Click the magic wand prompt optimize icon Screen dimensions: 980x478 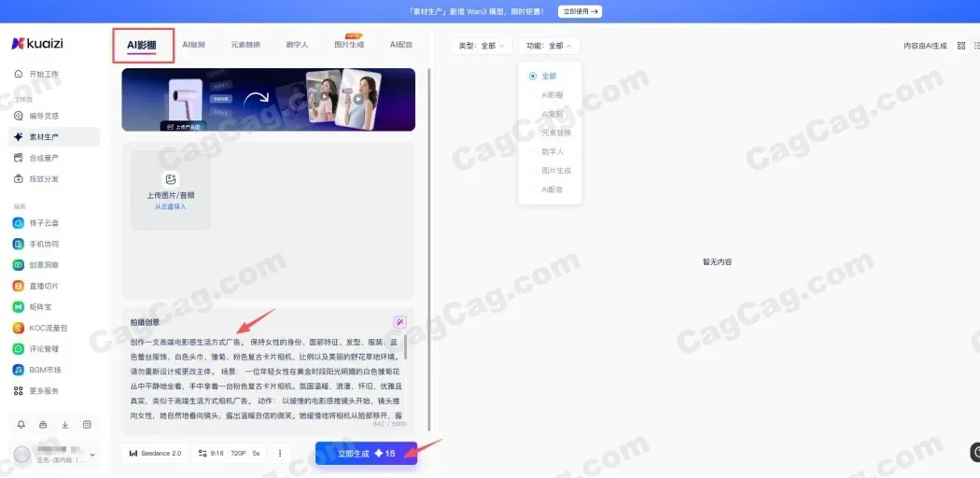(400, 322)
